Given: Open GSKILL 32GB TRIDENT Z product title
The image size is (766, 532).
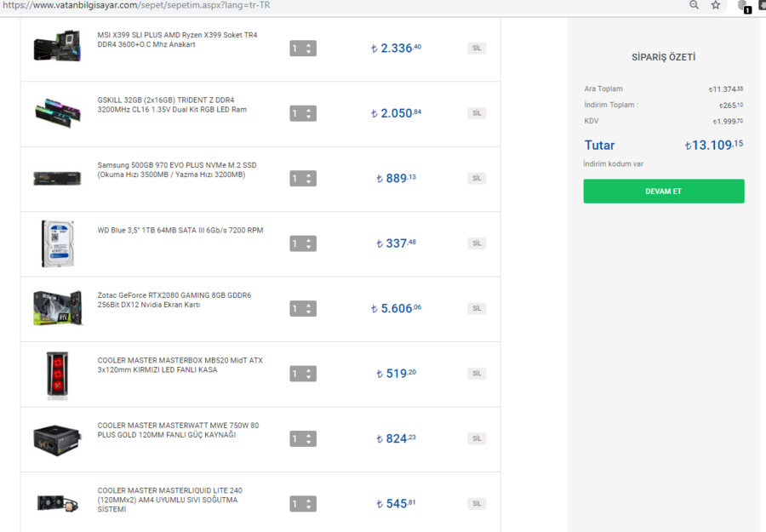Looking at the screenshot, I should click(172, 105).
